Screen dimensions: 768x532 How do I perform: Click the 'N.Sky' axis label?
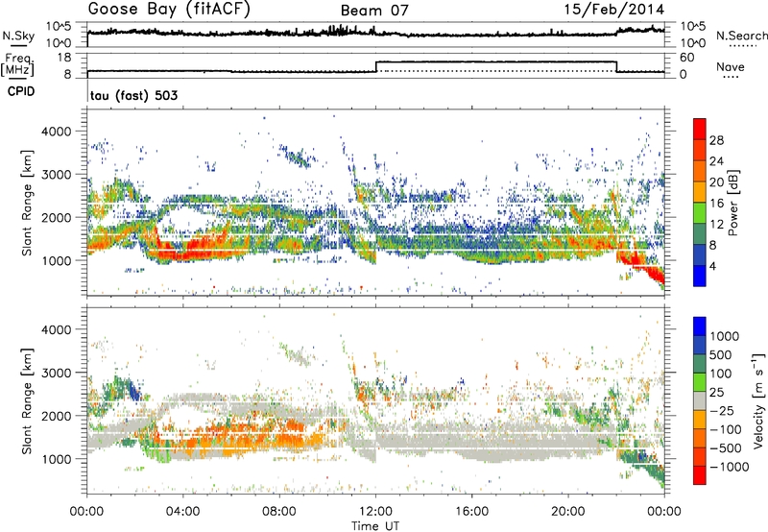pyautogui.click(x=18, y=36)
